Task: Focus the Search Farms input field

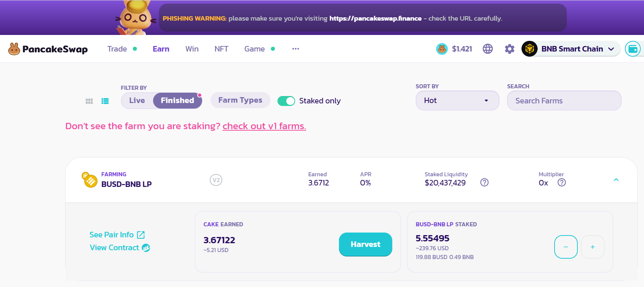Action: [x=564, y=100]
